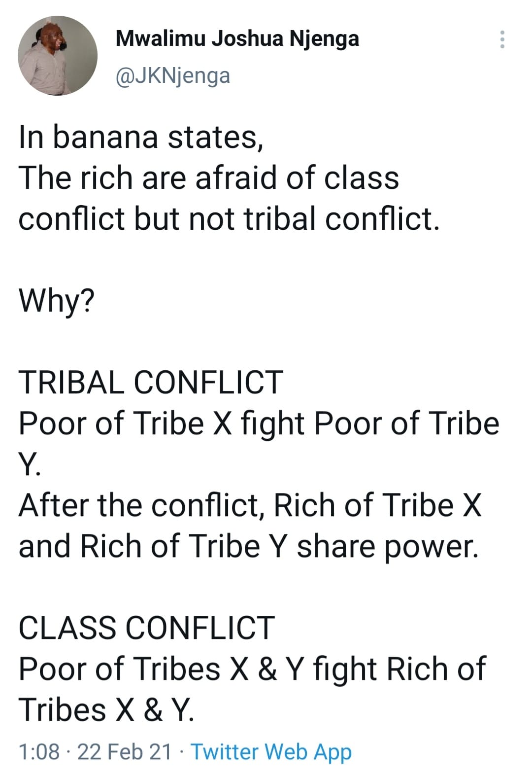Open the Mwalimu Joshua Njenga display name

coord(237,39)
